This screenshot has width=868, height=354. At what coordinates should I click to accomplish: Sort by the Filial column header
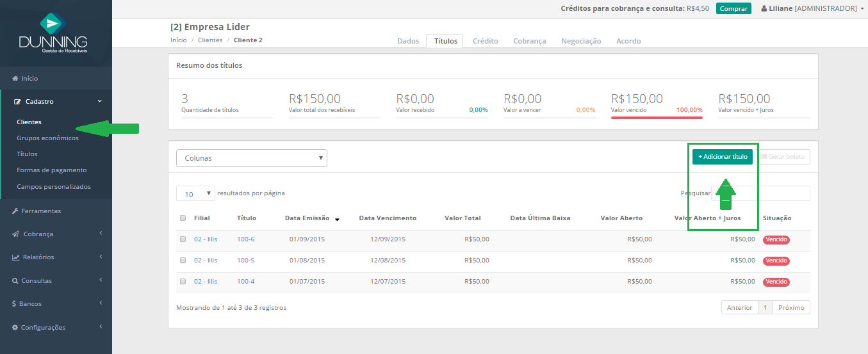click(x=202, y=218)
